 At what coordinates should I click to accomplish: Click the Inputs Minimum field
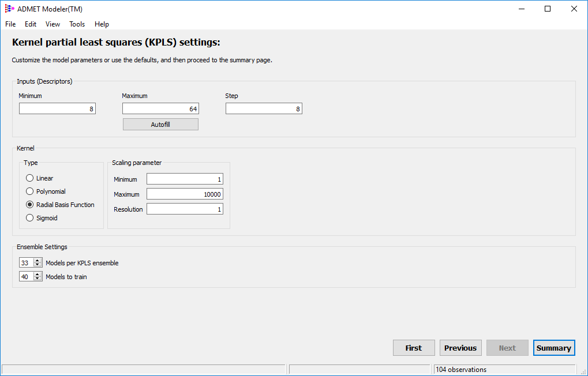[x=57, y=109]
